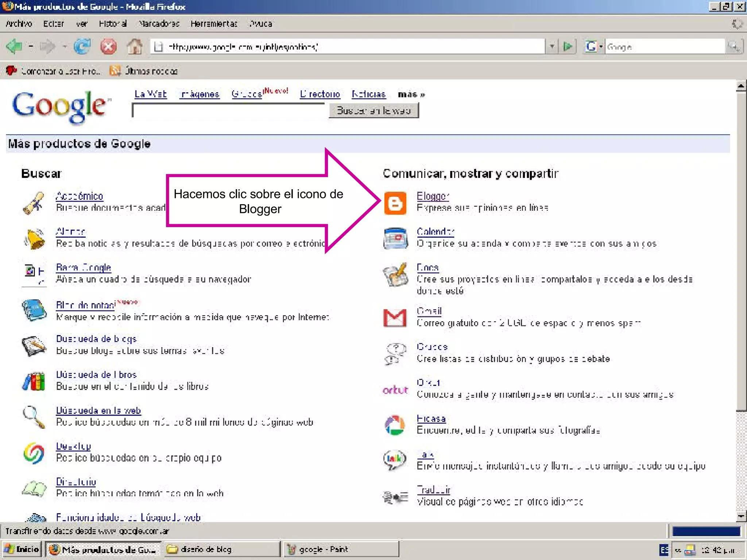Viewport: 747px width, 560px height.
Task: Click the Picasa pinwheel icon
Action: point(395,425)
